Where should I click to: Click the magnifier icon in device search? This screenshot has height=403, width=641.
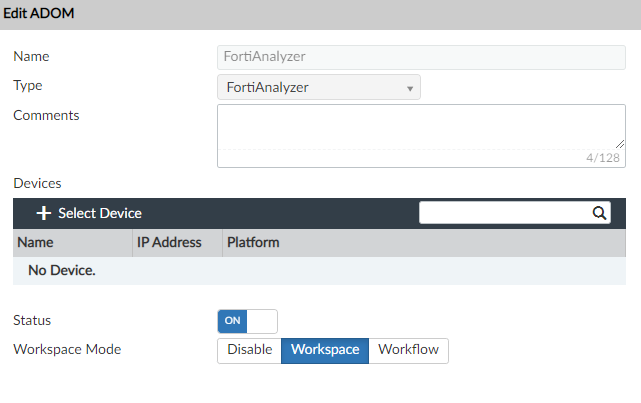pyautogui.click(x=599, y=212)
